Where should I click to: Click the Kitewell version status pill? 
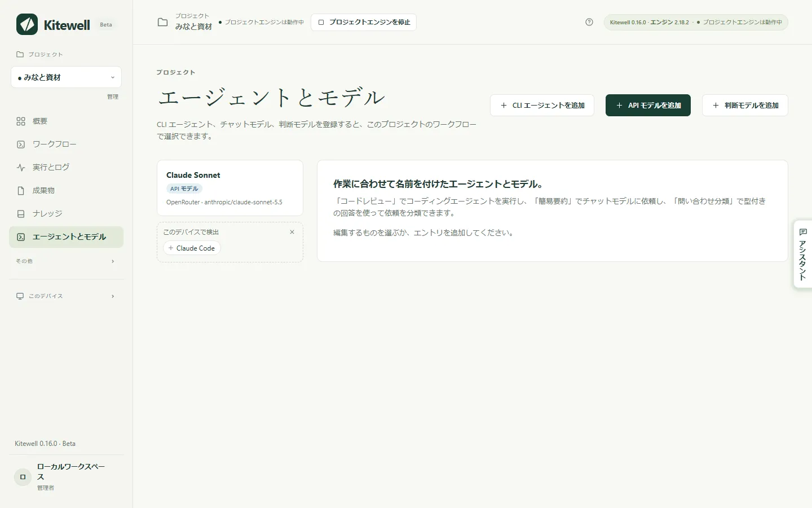pos(696,22)
